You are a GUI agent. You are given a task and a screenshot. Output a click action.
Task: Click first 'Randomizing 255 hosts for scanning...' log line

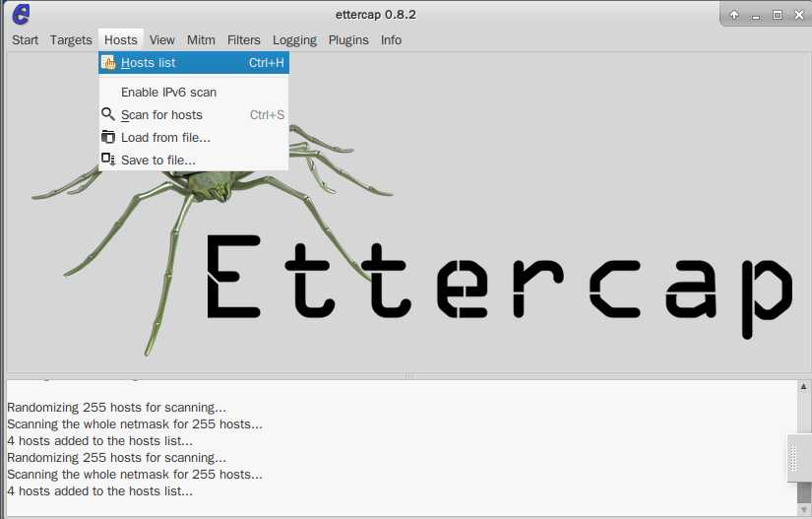[x=116, y=407]
